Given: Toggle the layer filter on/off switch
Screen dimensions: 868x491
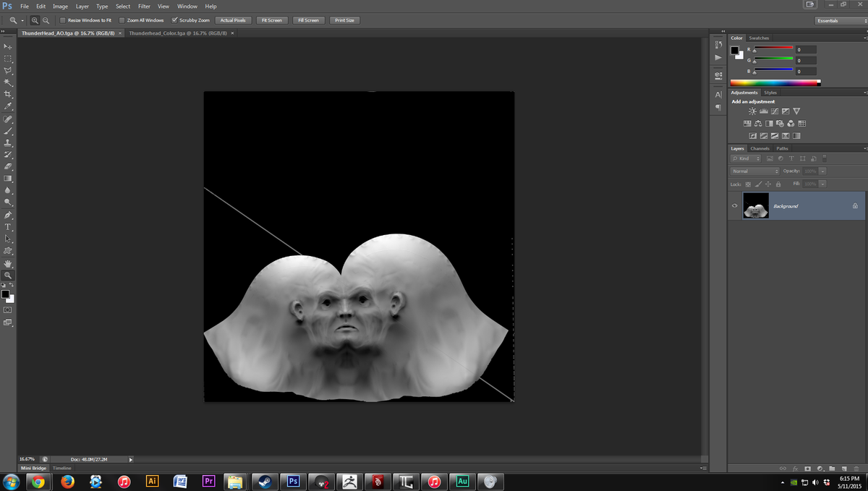Looking at the screenshot, I should (824, 158).
